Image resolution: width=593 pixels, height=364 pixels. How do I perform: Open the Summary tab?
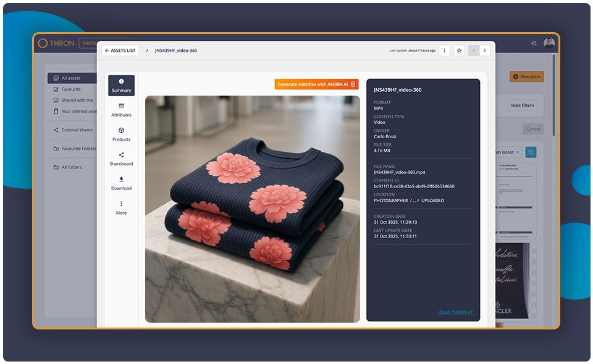click(x=121, y=85)
